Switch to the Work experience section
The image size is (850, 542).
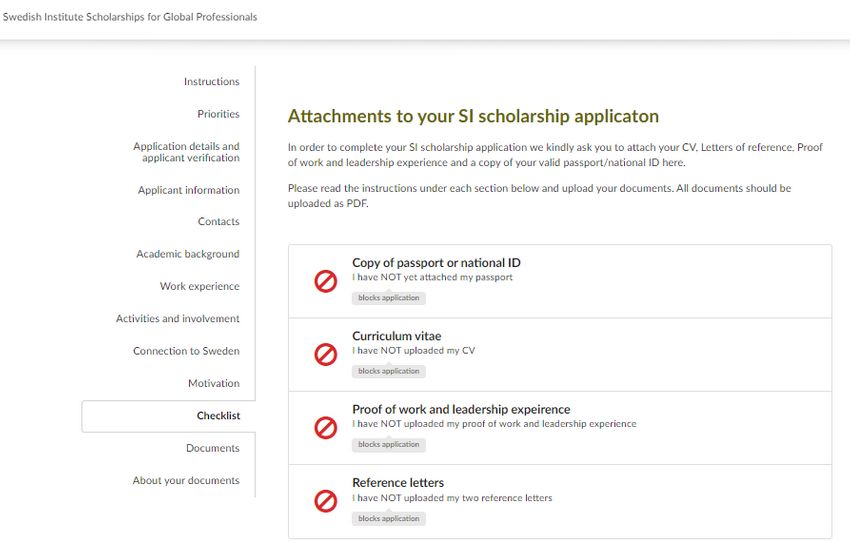tap(199, 286)
